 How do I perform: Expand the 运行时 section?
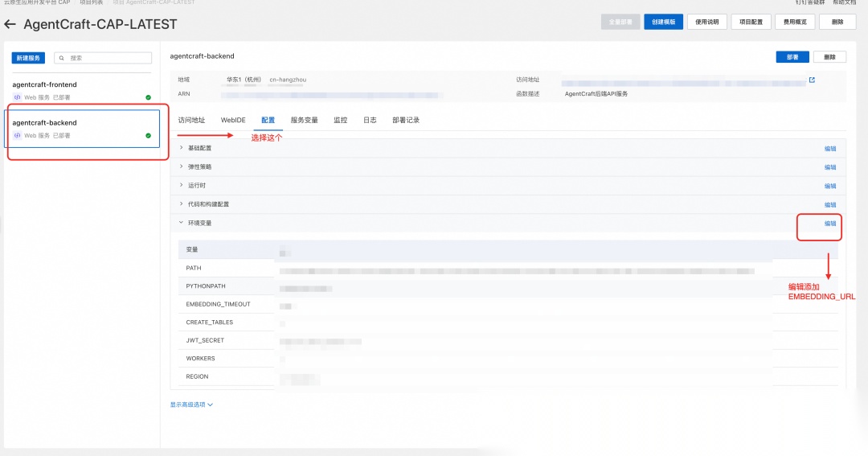(181, 186)
